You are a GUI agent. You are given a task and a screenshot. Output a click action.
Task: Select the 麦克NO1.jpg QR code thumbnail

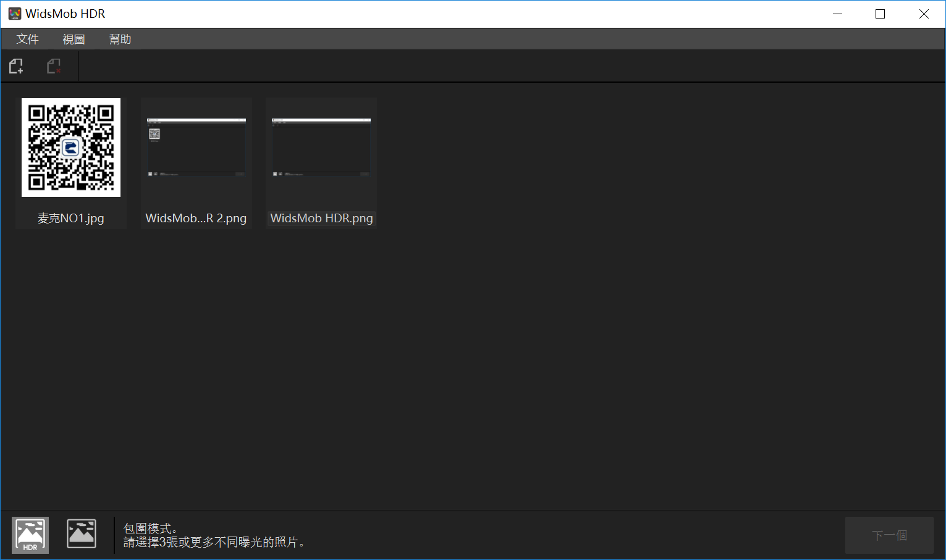tap(71, 148)
